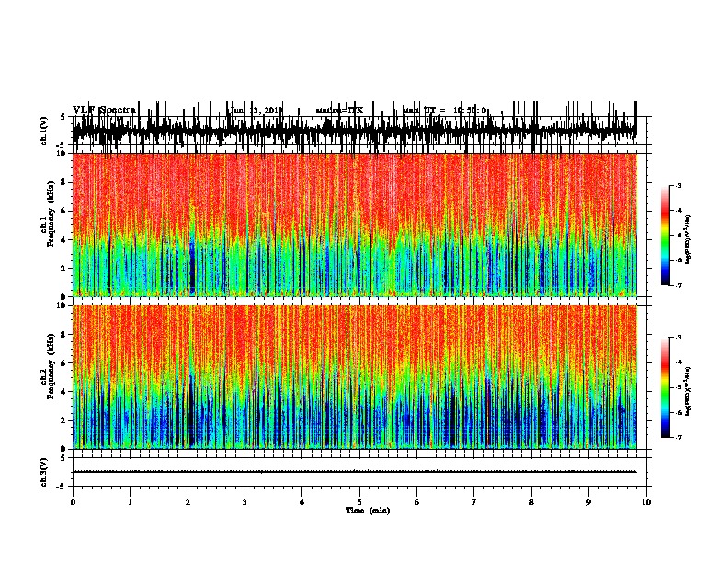Image resolution: width=728 pixels, height=563 pixels.
Task: Click the ch.1 frequency tick label 2
Action: coord(64,268)
